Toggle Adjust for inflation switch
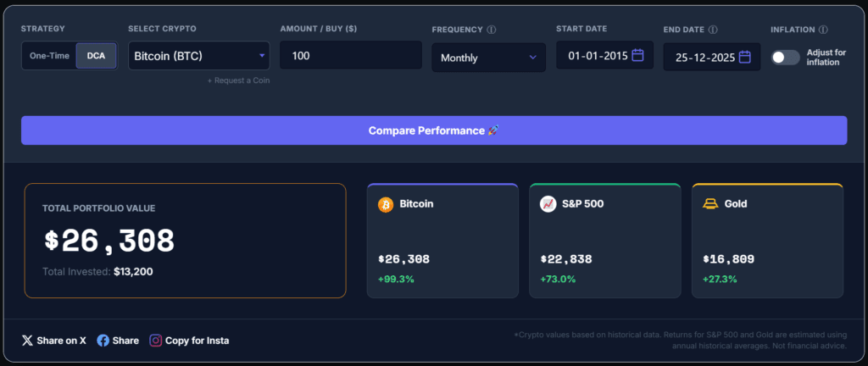 [786, 58]
